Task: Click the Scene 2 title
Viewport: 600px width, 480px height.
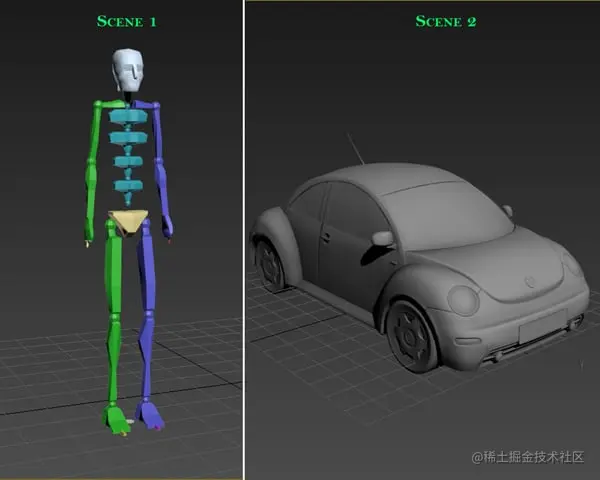Action: coord(446,21)
